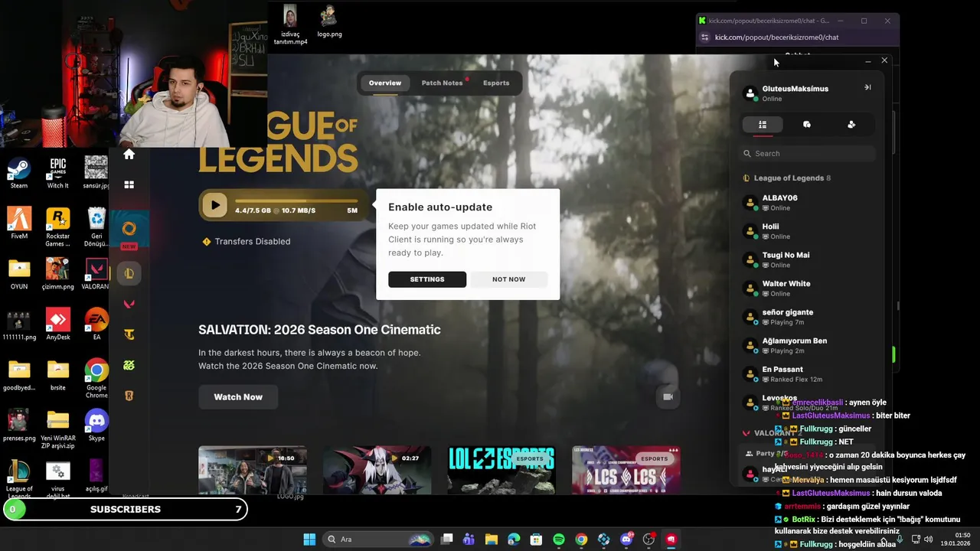Image resolution: width=980 pixels, height=551 pixels.
Task: Select friend Holli in the list
Action: [808, 231]
